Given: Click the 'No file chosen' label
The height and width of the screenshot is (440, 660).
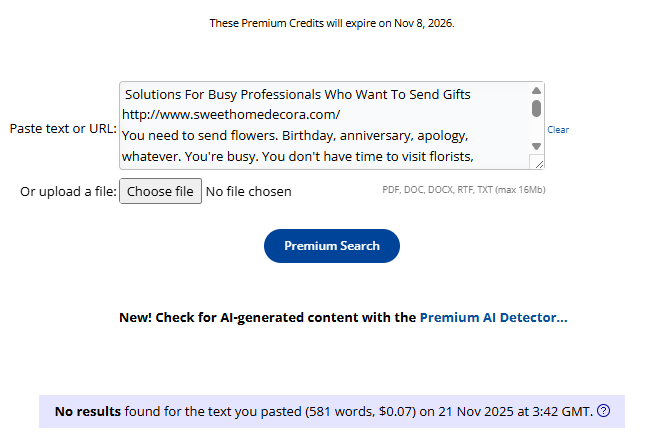Looking at the screenshot, I should pyautogui.click(x=249, y=191).
